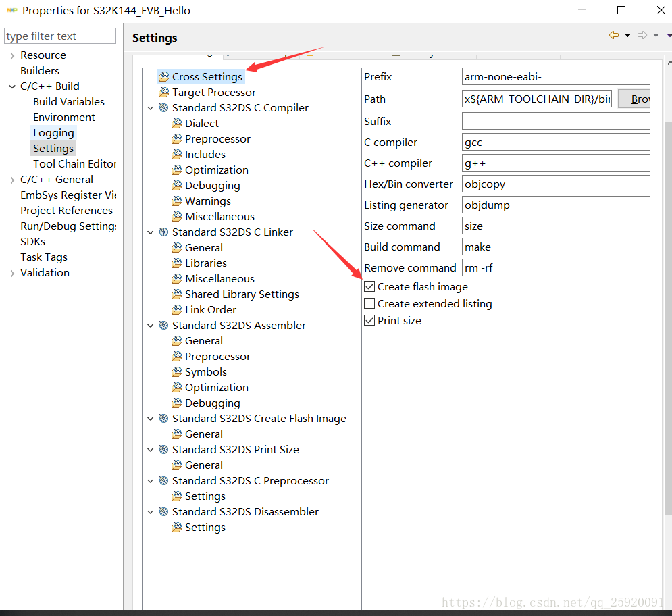Screen dimensions: 672x616
Task: Collapse the C Preprocessor node
Action: click(151, 481)
